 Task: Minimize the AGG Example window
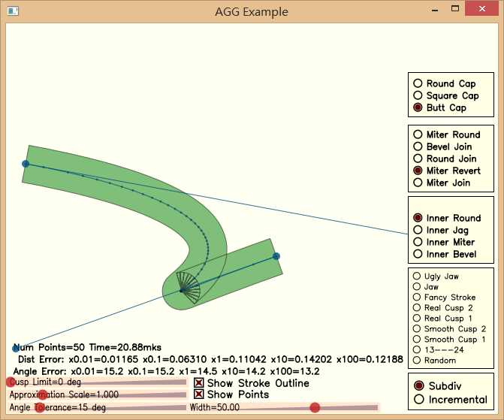(x=435, y=11)
